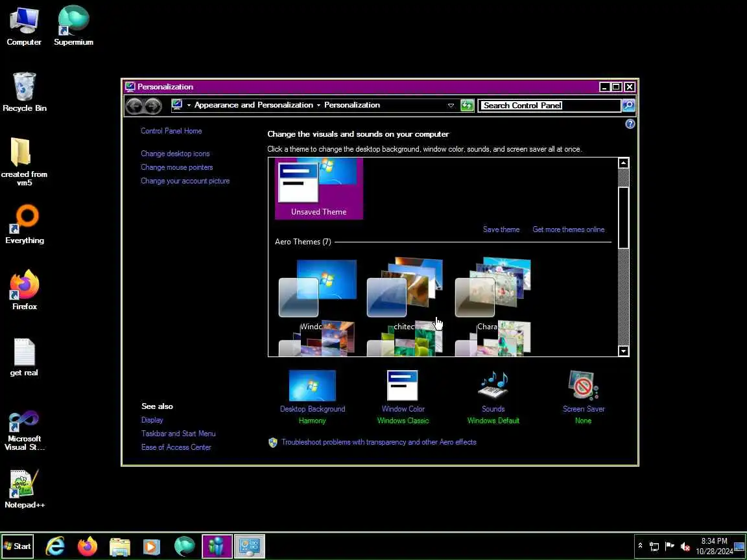
Task: Open the Display link under See also
Action: click(152, 420)
